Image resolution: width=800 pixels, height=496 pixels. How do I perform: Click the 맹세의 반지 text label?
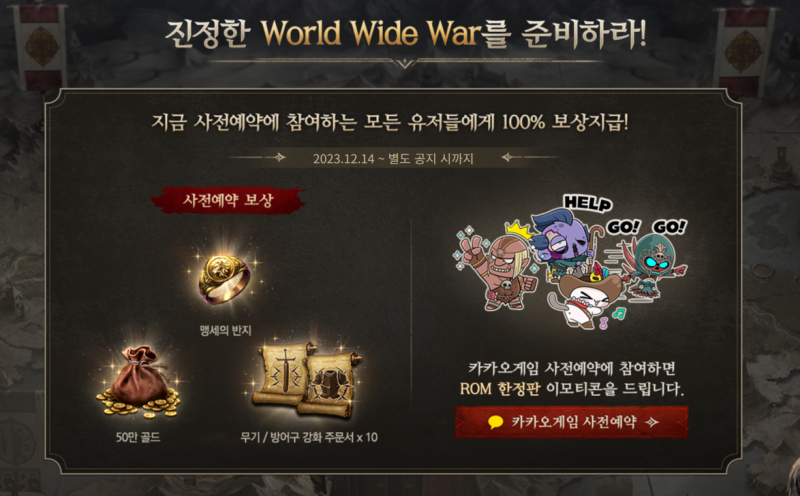(x=225, y=331)
